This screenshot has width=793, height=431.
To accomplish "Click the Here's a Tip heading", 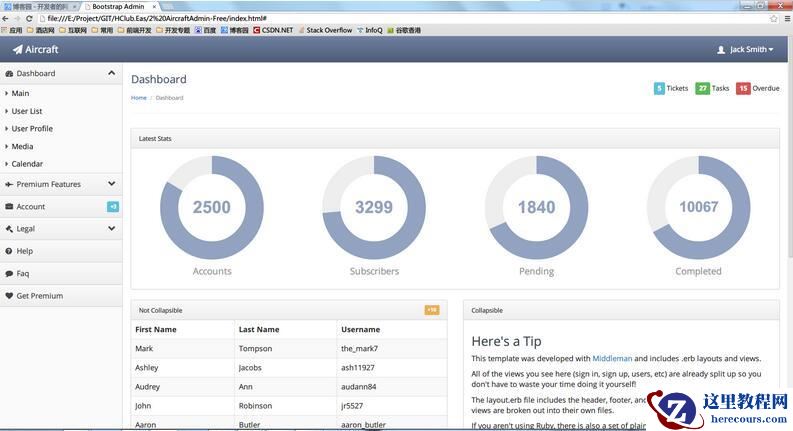I will [x=506, y=341].
